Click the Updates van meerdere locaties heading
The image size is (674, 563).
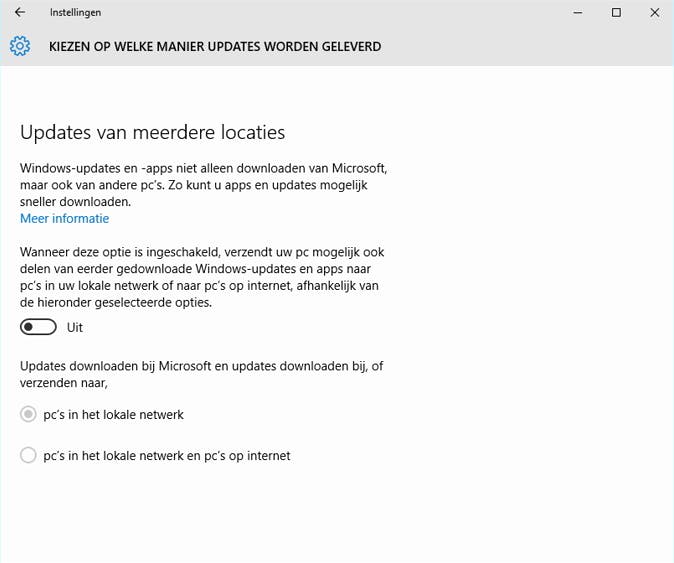[152, 132]
